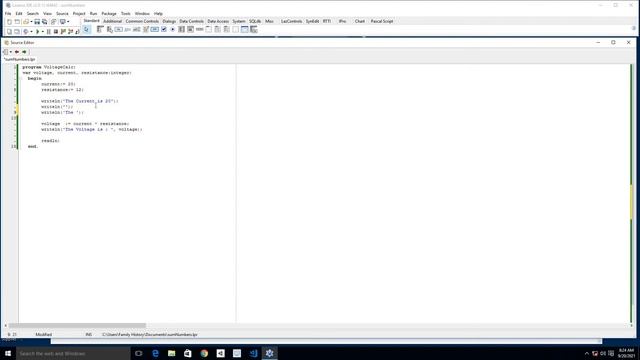This screenshot has width=640, height=360.
Task: Click the Modified status bar entry
Action: coord(44,334)
